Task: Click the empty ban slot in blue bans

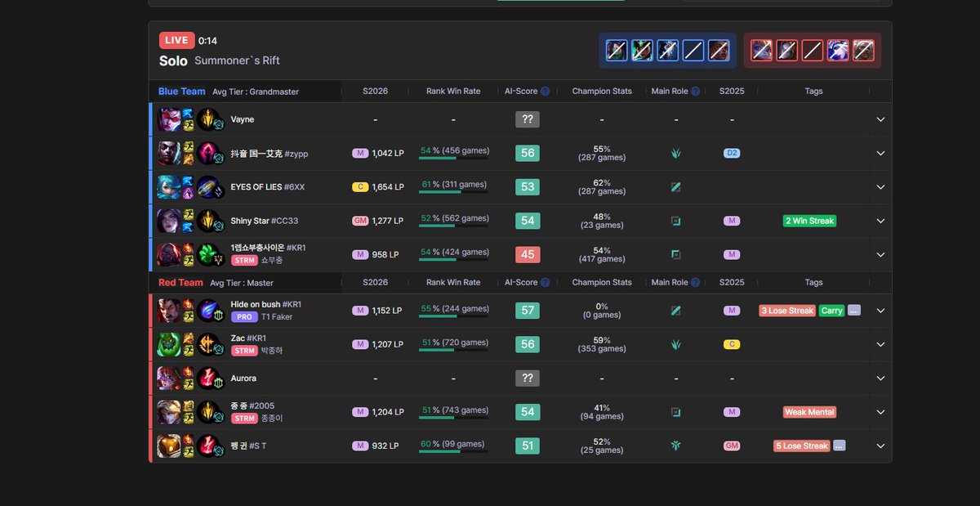Action: point(693,51)
